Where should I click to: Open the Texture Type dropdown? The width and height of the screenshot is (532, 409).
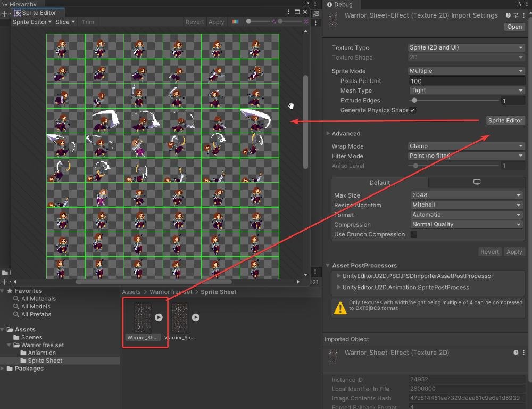click(467, 47)
